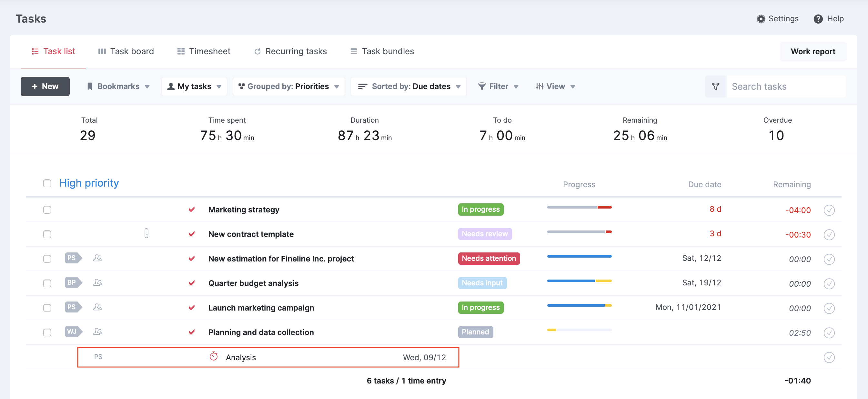Change the Needs attention status tag

point(489,259)
